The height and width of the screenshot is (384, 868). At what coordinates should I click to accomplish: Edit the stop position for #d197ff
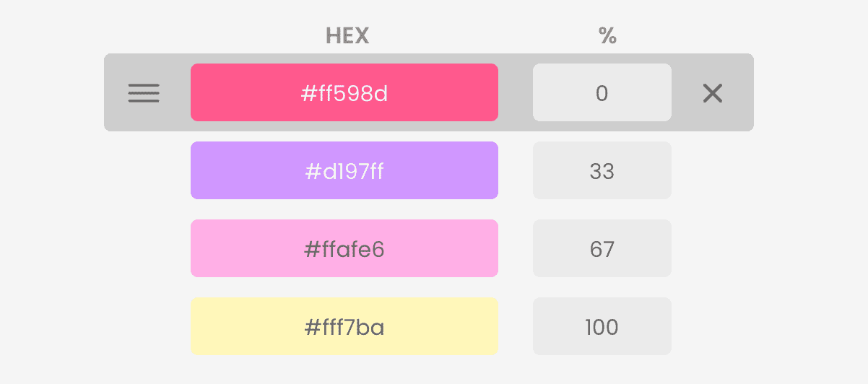pyautogui.click(x=602, y=170)
